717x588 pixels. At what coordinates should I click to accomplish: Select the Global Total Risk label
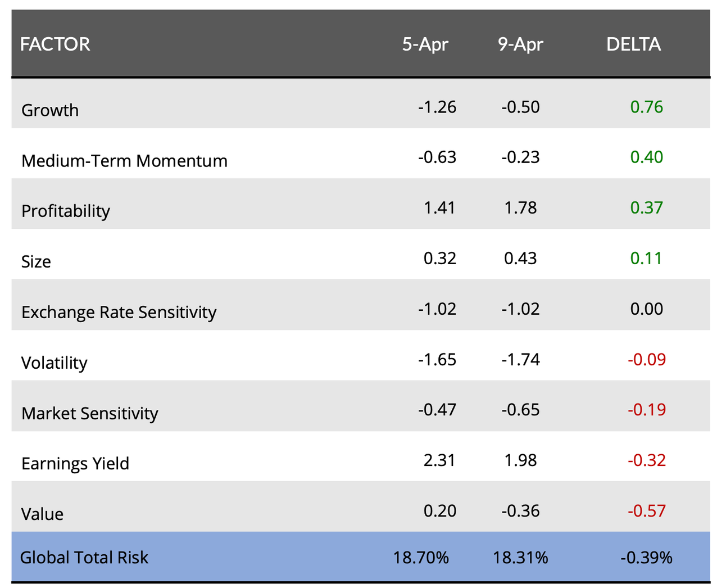pos(84,558)
